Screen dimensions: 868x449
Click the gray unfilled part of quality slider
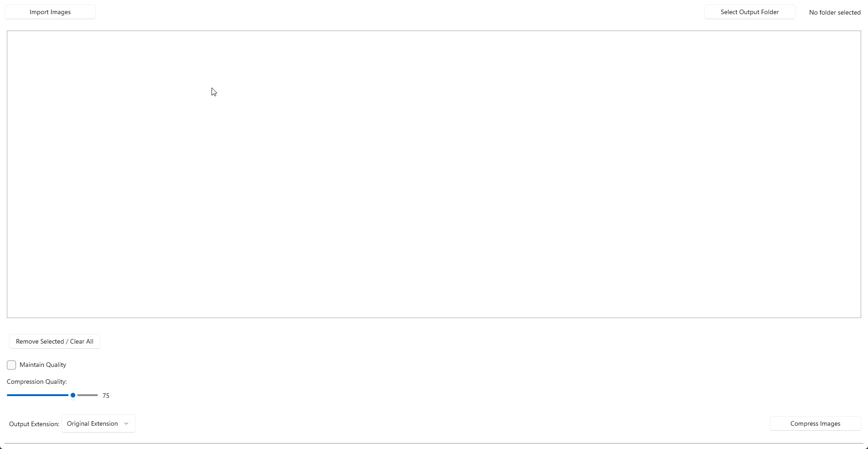tap(88, 395)
